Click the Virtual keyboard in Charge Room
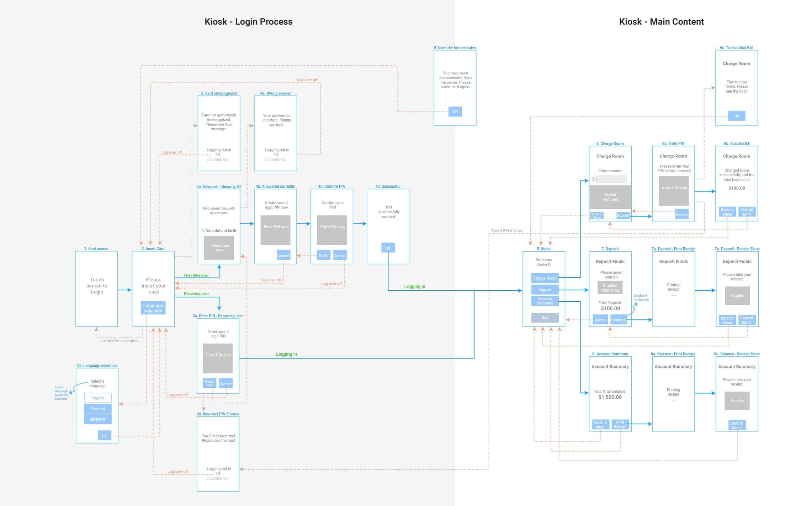The height and width of the screenshot is (506, 812). point(610,197)
